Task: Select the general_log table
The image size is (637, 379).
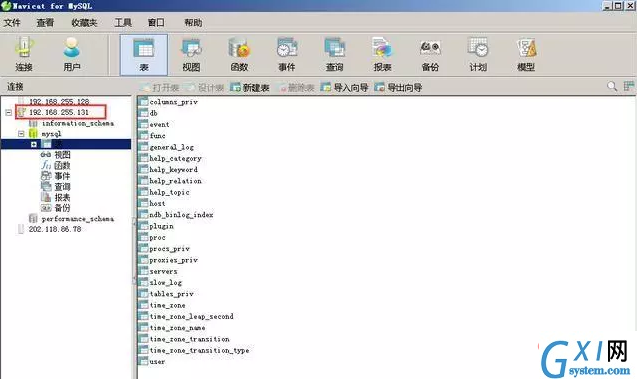Action: [171, 147]
